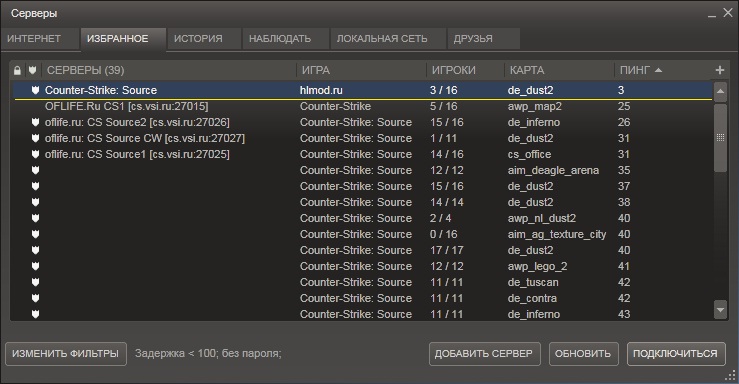Click shield icon on aim_deagle_arena row

coord(35,170)
